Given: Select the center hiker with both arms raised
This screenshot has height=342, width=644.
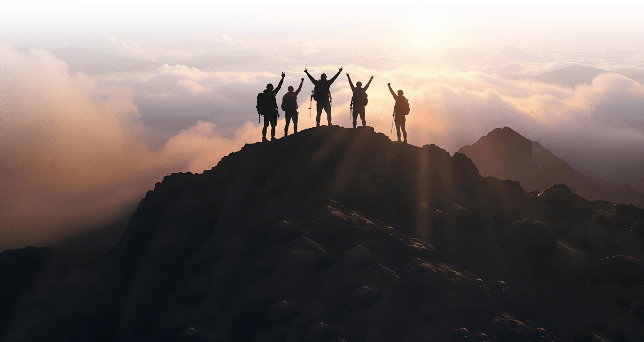Looking at the screenshot, I should click(x=323, y=97).
